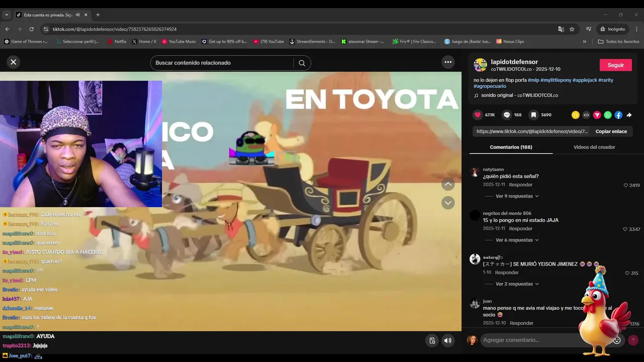644x362 pixels.
Task: Reload the page in browser
Action: (31, 29)
